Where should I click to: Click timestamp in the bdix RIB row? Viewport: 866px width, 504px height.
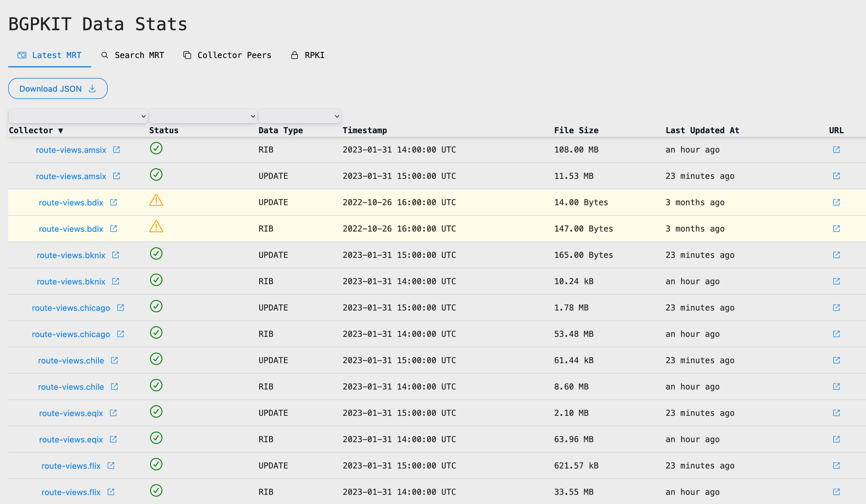[x=399, y=229]
